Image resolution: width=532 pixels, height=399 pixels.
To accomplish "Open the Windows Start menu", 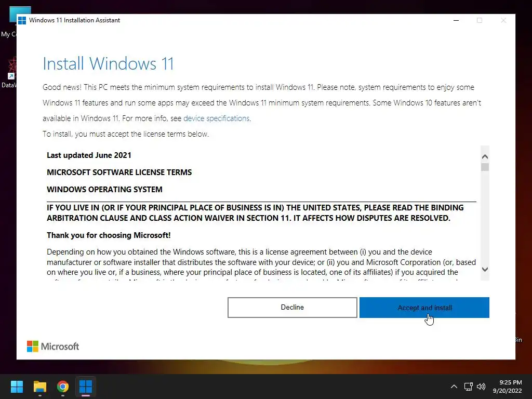I will [17, 387].
